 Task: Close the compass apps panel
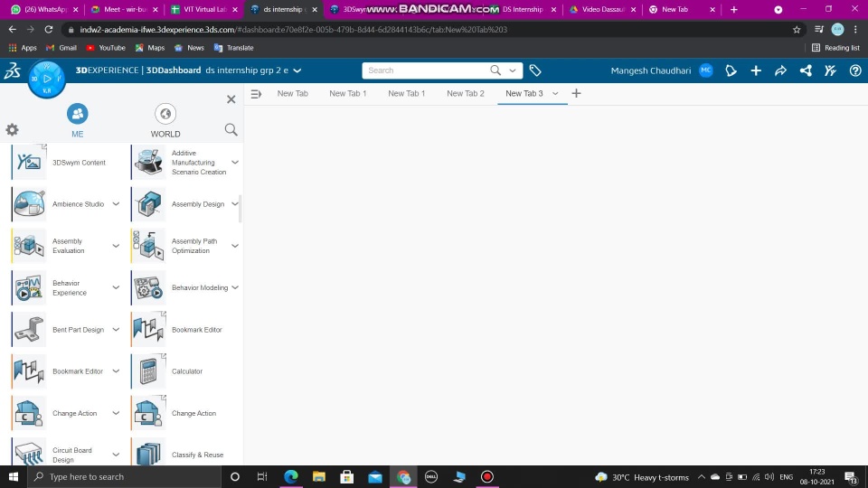[x=231, y=99]
